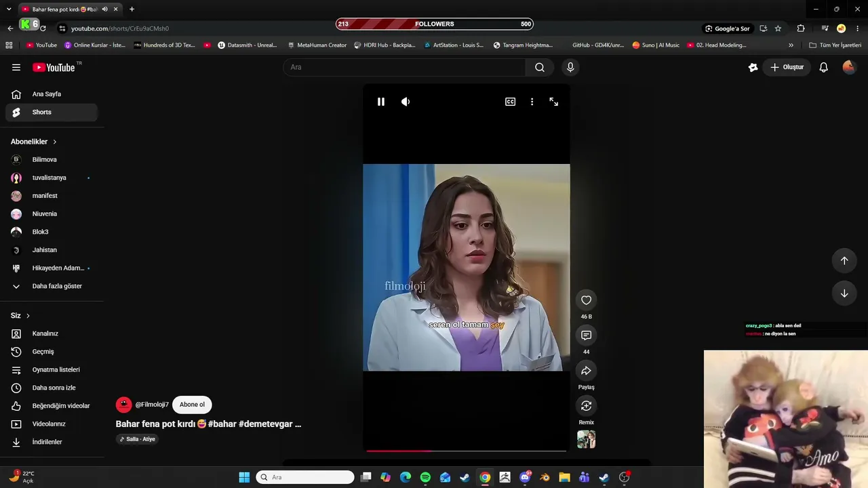Image resolution: width=868 pixels, height=488 pixels.
Task: Open Blender from the taskbar
Action: [545, 477]
